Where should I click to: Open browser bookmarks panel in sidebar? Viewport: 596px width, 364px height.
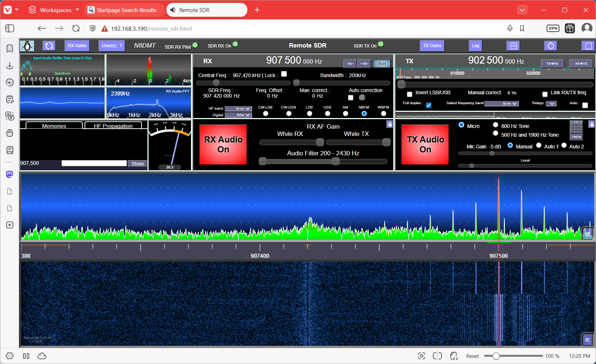point(10,49)
